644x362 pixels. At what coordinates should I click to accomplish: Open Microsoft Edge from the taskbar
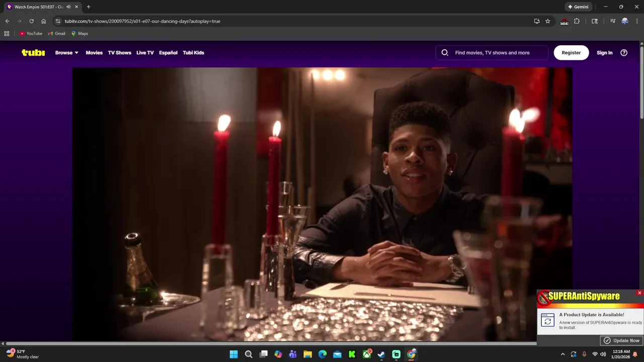(323, 354)
